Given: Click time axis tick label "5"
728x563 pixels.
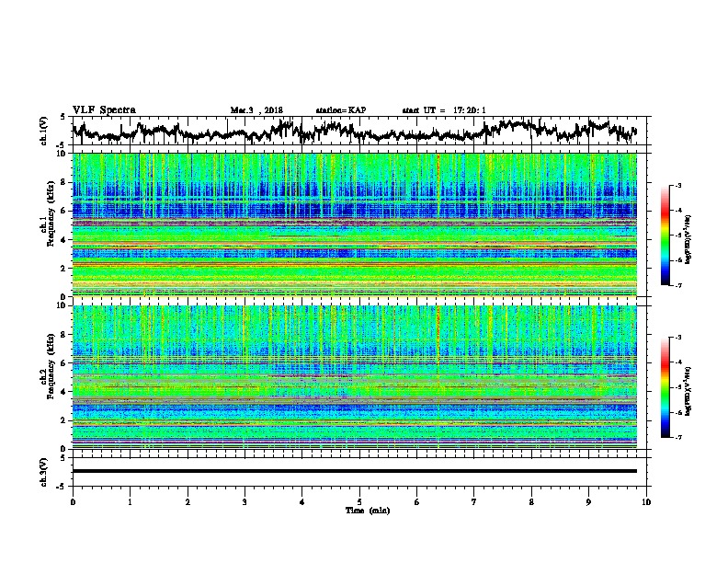Looking at the screenshot, I should pos(359,502).
